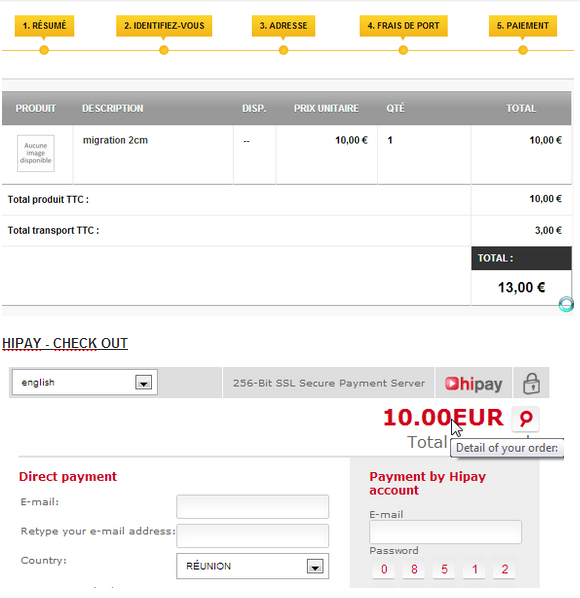Click the 256-Bit SSL Secure Payment Server text

coord(329,383)
